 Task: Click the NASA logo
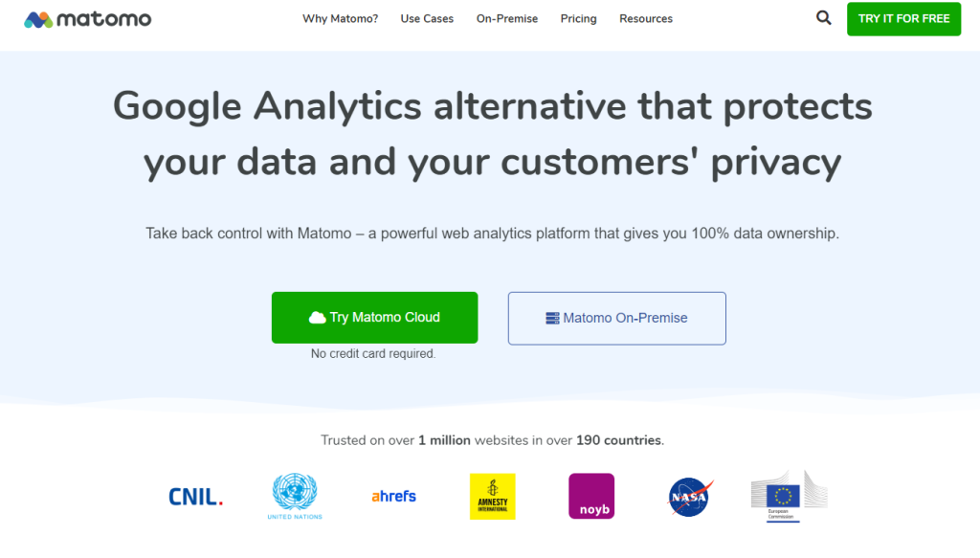(691, 497)
